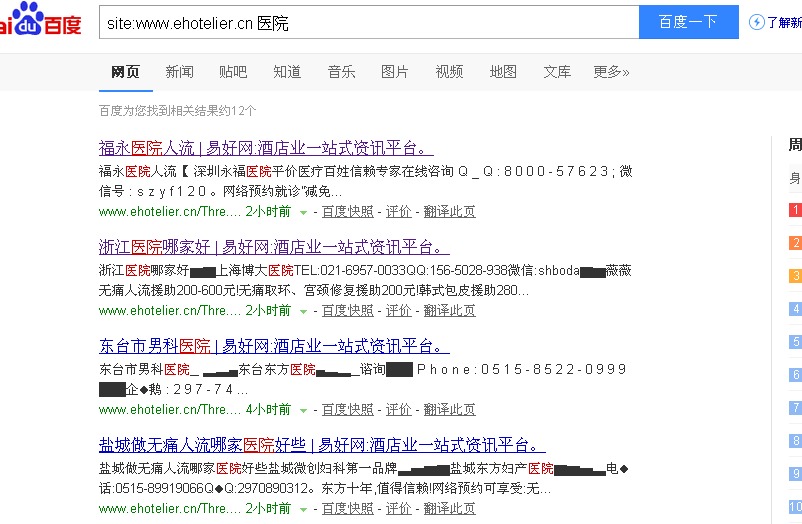Click 评价 for 盐城做无痛人流 result
Image resolution: width=802 pixels, height=524 pixels.
[x=398, y=509]
